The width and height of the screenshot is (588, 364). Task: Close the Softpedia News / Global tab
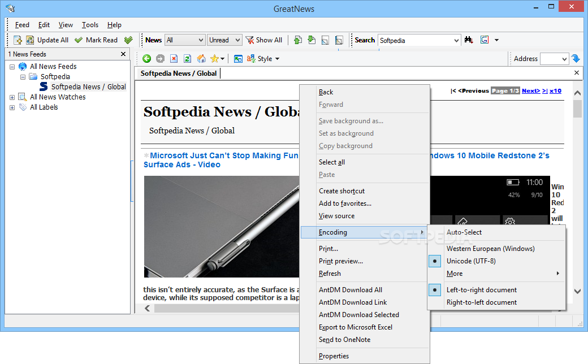pos(577,73)
